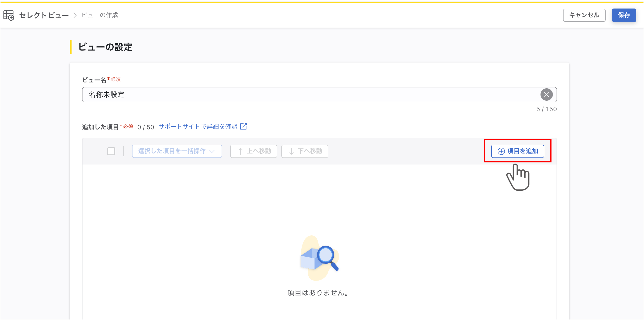Image resolution: width=644 pixels, height=320 pixels.
Task: Toggle the select-all items checkbox
Action: pos(111,151)
